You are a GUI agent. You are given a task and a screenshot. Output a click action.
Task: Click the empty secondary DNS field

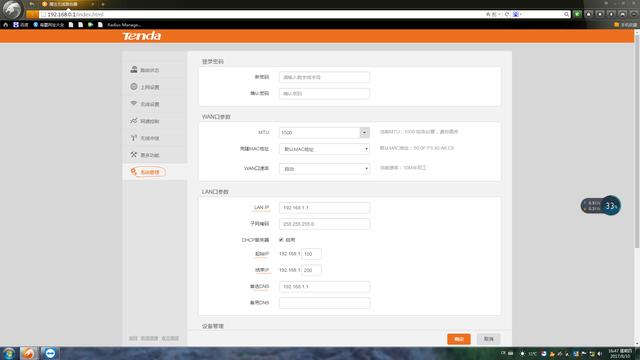tap(324, 303)
